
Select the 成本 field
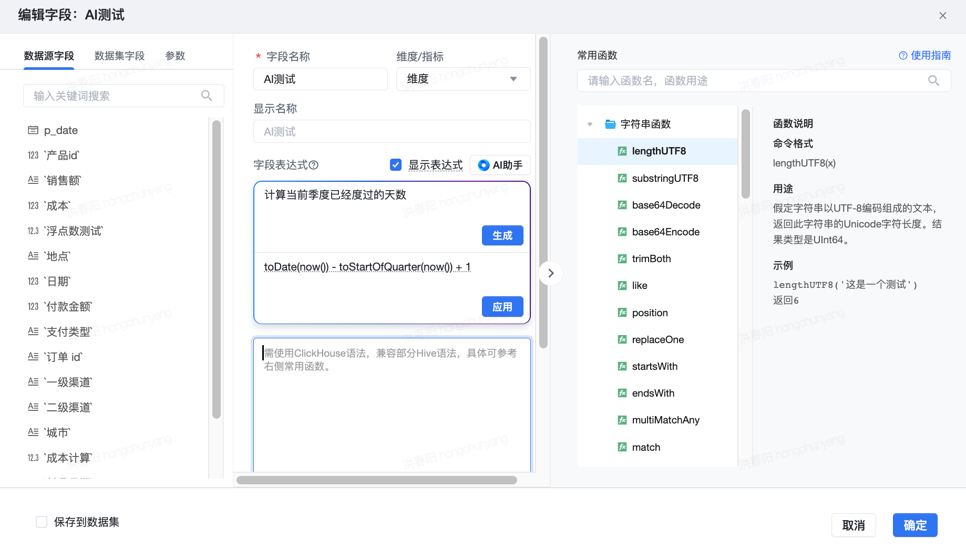point(57,205)
